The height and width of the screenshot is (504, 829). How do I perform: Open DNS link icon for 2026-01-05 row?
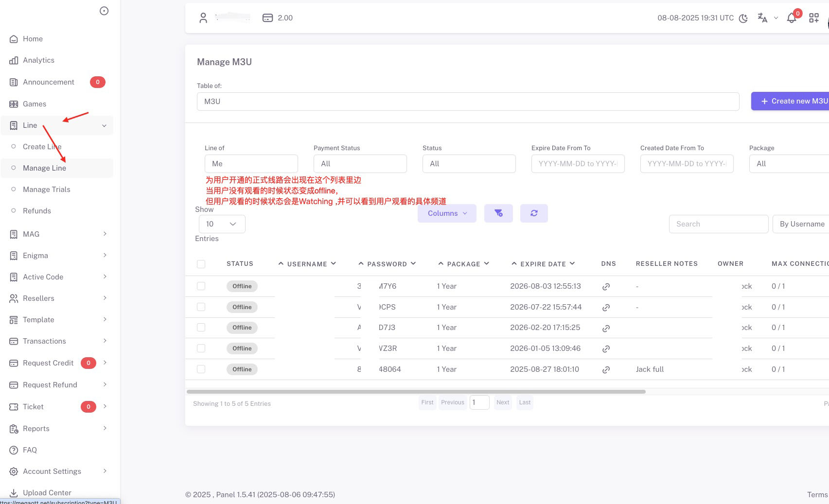click(606, 349)
